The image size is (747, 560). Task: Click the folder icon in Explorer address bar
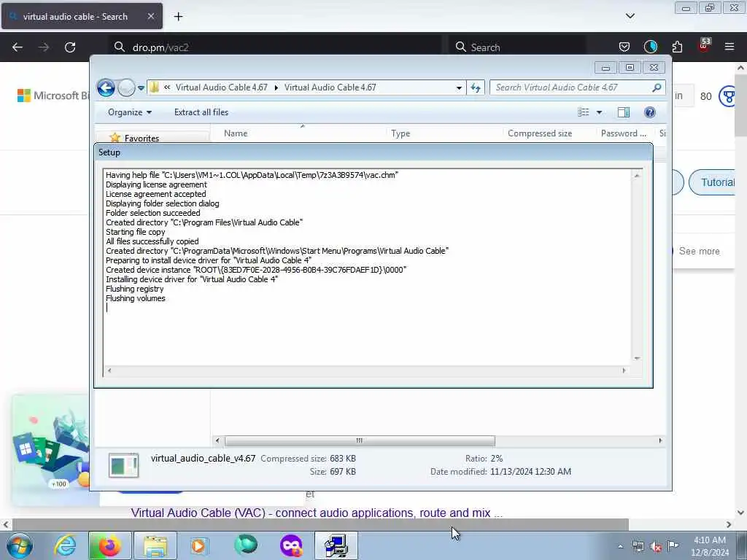tap(154, 87)
